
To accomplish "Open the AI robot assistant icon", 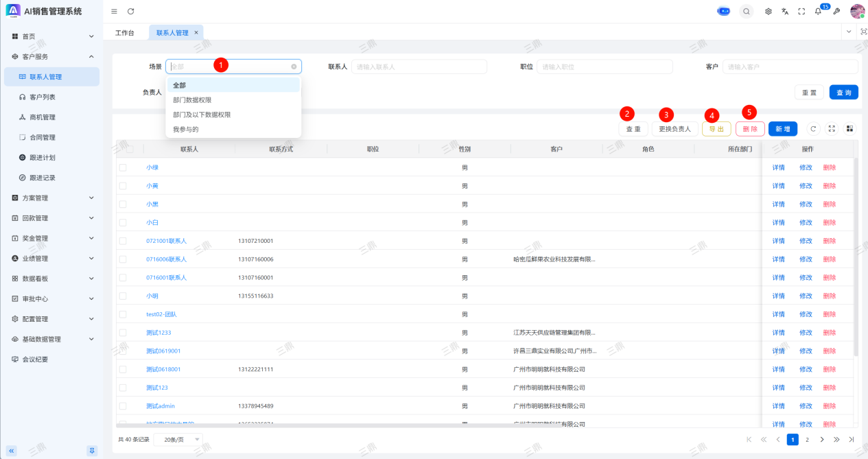I will 723,11.
